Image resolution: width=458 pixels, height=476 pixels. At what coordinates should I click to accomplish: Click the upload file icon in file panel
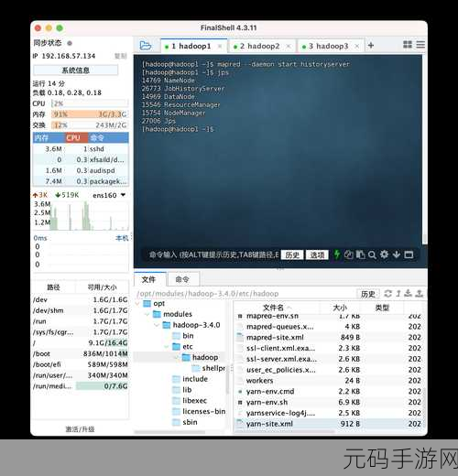pyautogui.click(x=420, y=294)
